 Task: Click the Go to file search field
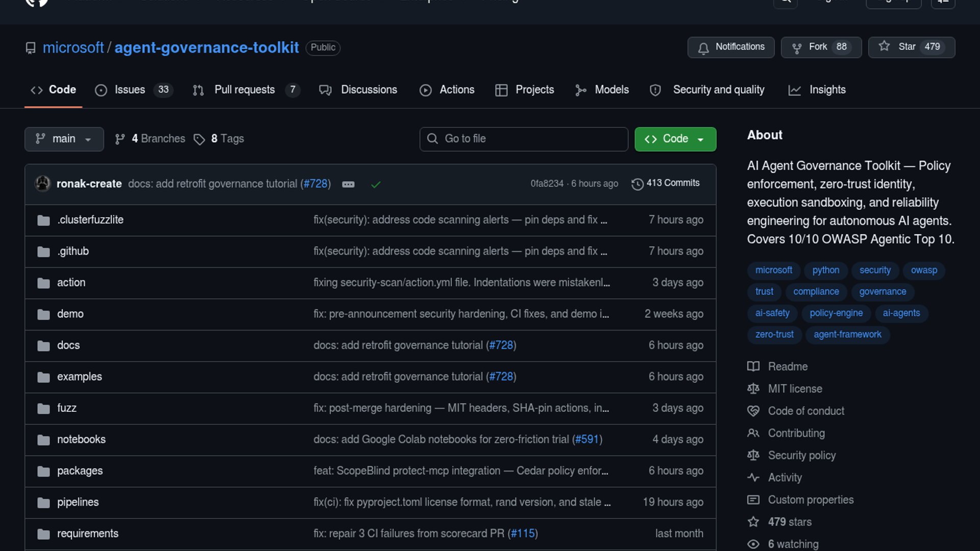tap(524, 139)
